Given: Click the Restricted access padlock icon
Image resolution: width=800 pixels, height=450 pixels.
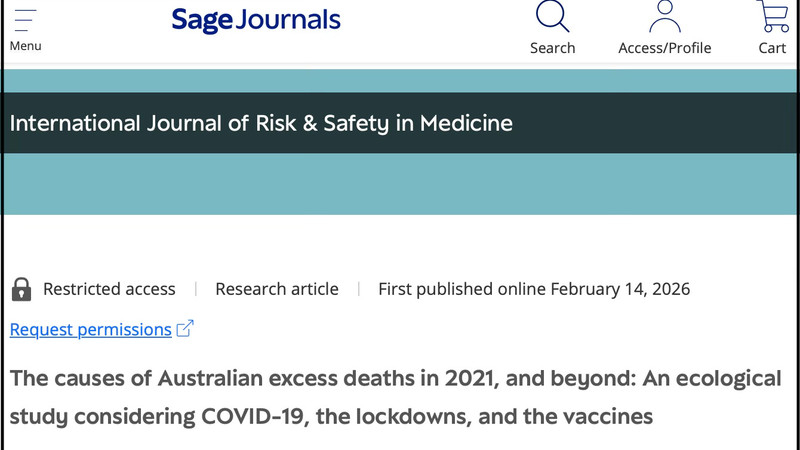Looking at the screenshot, I should 21,289.
